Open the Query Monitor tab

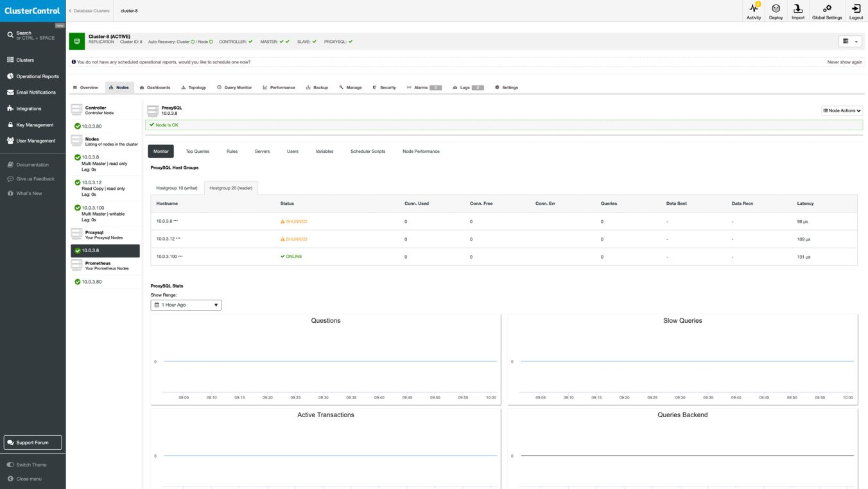coord(234,87)
